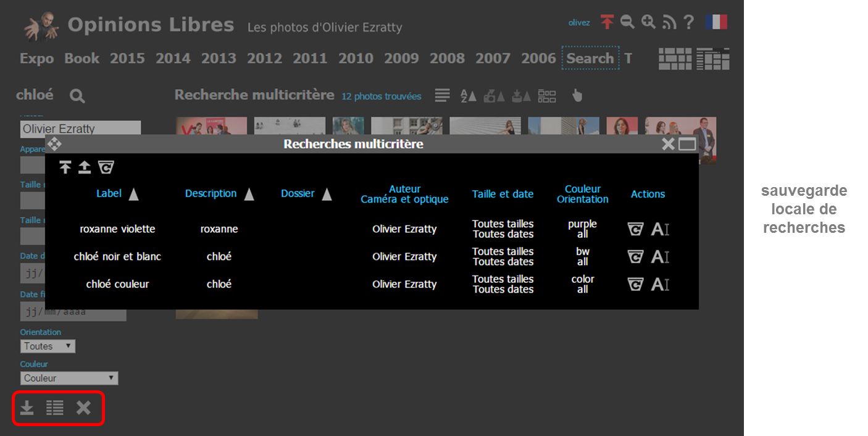This screenshot has width=868, height=436.
Task: Select the Search tab in navigation
Action: (x=590, y=59)
